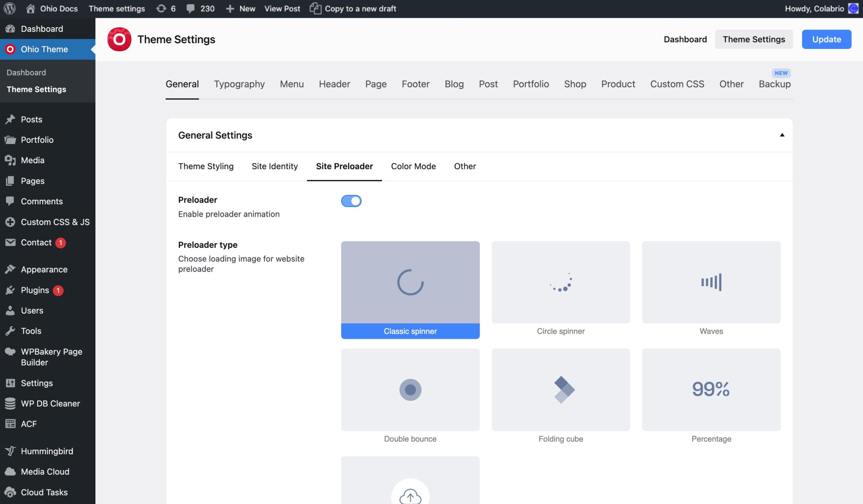Click the Settings sliders icon in sidebar

[x=10, y=383]
